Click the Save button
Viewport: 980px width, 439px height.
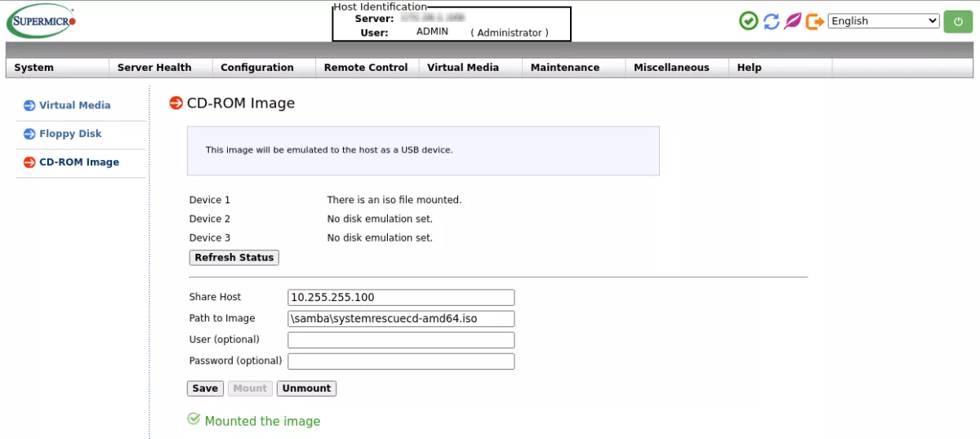(x=205, y=388)
